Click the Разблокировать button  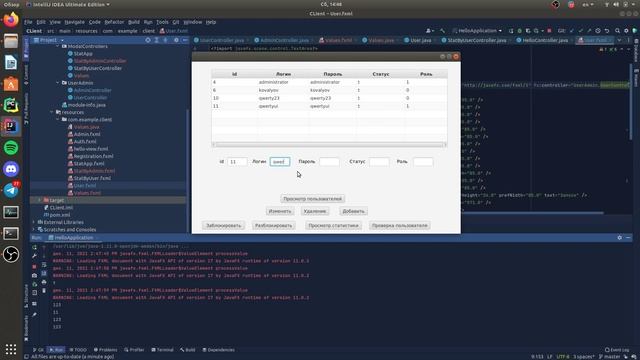pos(273,225)
